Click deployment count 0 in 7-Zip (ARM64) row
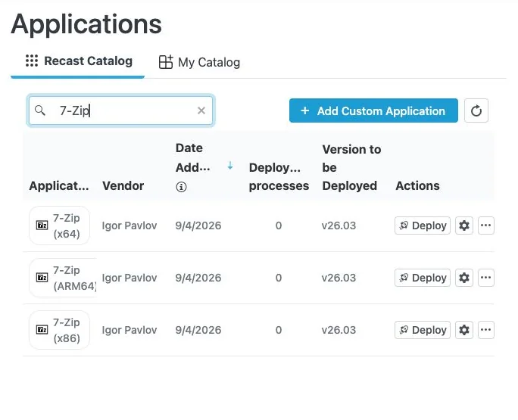The width and height of the screenshot is (518, 420). pyautogui.click(x=279, y=278)
